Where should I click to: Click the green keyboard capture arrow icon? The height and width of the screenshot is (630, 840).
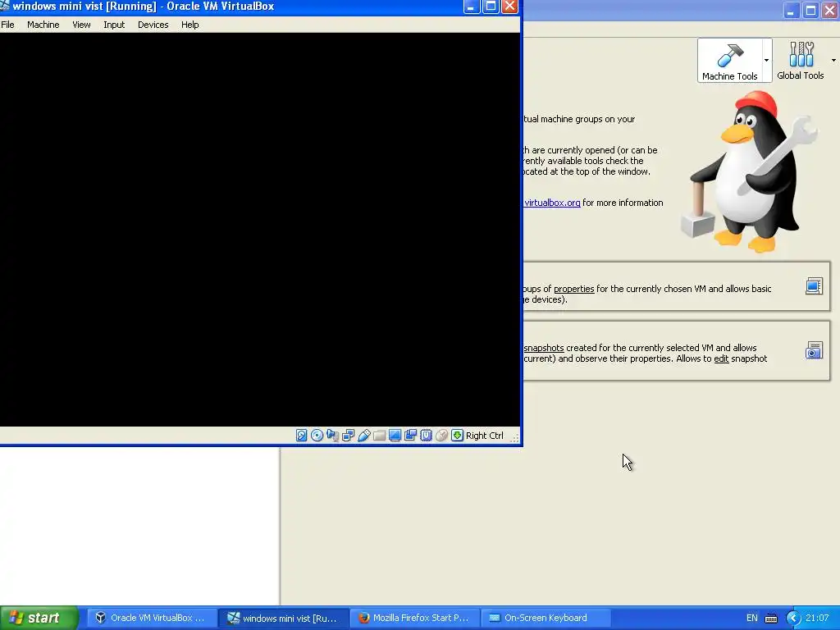(x=457, y=436)
